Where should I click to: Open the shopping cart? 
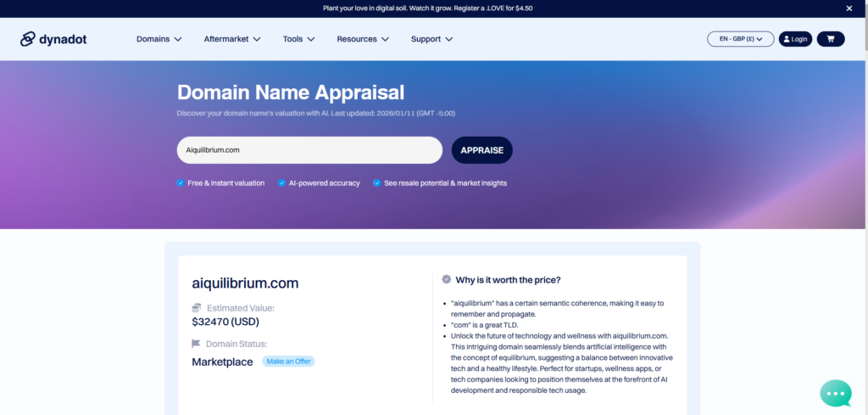point(830,39)
